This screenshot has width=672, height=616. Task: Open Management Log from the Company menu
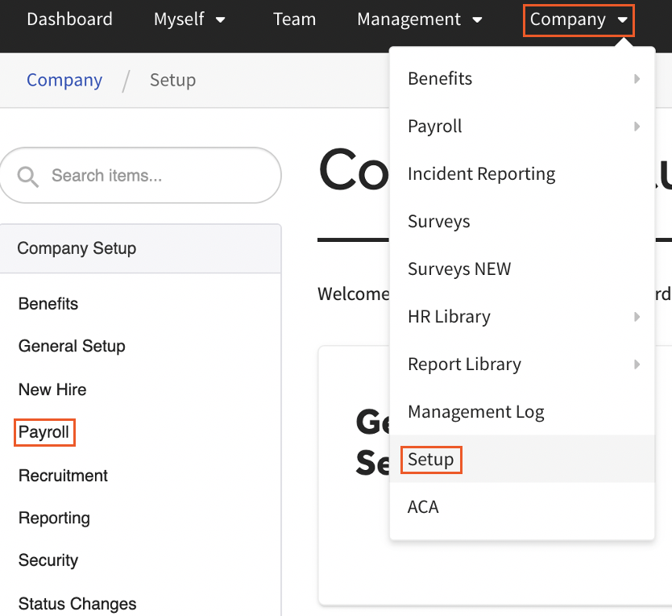(x=475, y=411)
